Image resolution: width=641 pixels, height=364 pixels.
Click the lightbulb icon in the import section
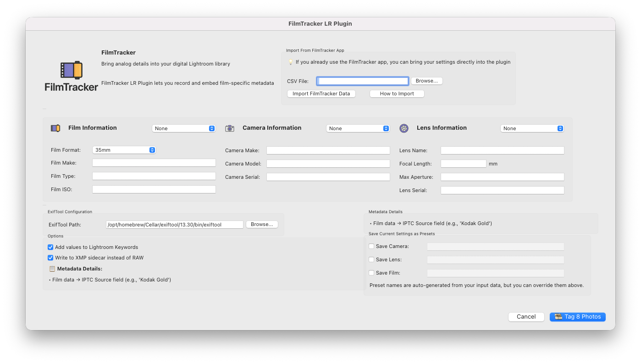click(290, 61)
